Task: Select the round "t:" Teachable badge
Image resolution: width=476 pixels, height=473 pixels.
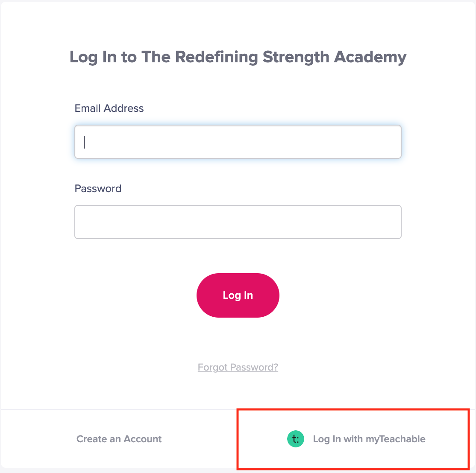Action: 295,439
